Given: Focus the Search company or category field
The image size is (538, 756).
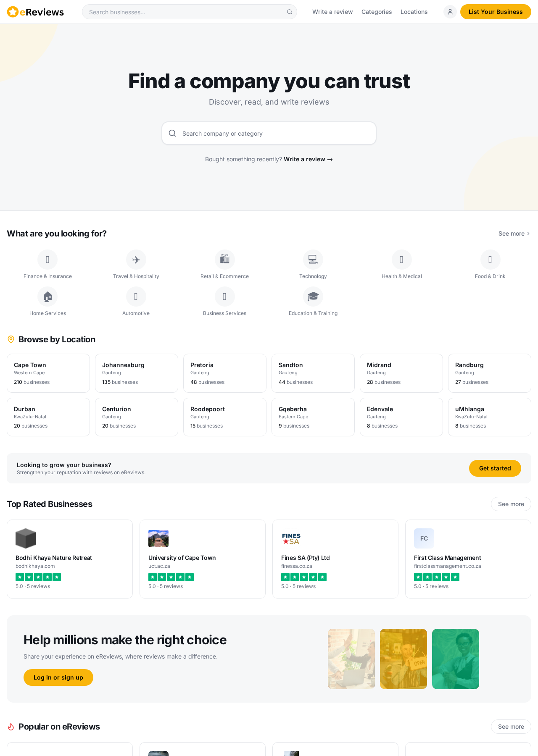Looking at the screenshot, I should click(x=269, y=133).
